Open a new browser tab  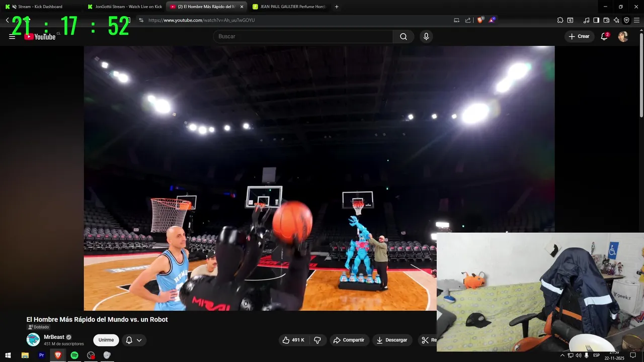tap(337, 7)
